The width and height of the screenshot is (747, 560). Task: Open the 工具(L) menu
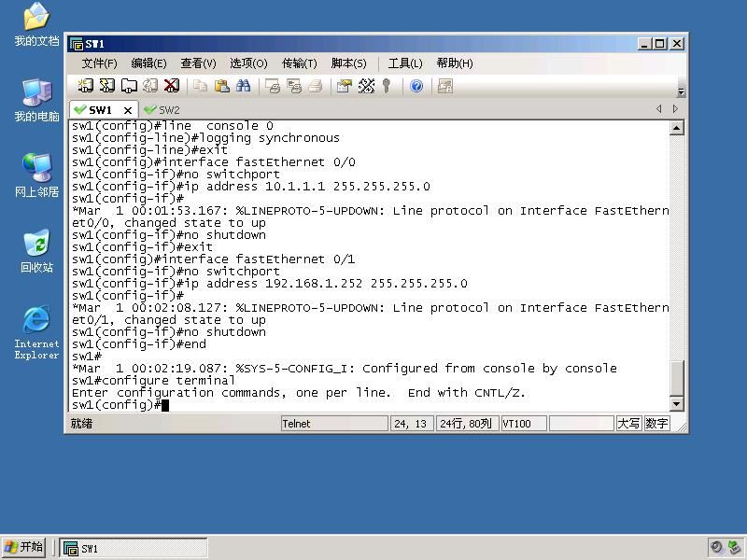pyautogui.click(x=405, y=63)
